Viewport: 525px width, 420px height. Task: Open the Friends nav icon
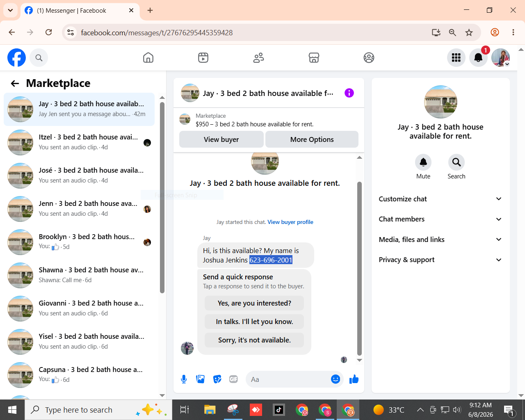(258, 58)
